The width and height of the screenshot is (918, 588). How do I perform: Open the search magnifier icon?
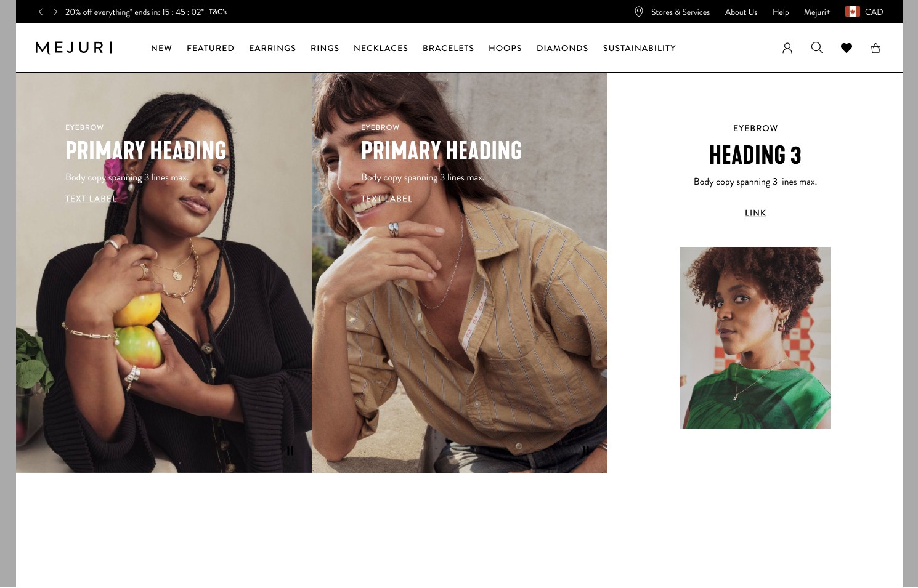(817, 47)
